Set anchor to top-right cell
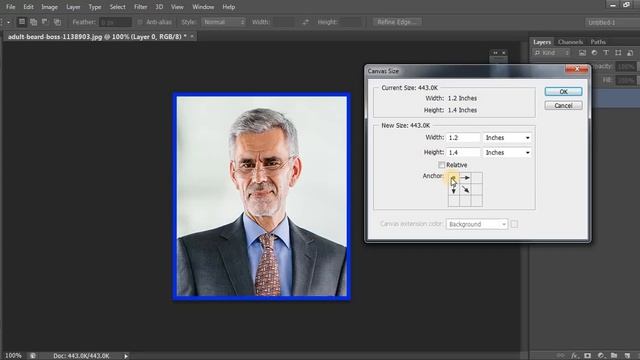Viewport: 640px width, 360px height. tap(476, 178)
